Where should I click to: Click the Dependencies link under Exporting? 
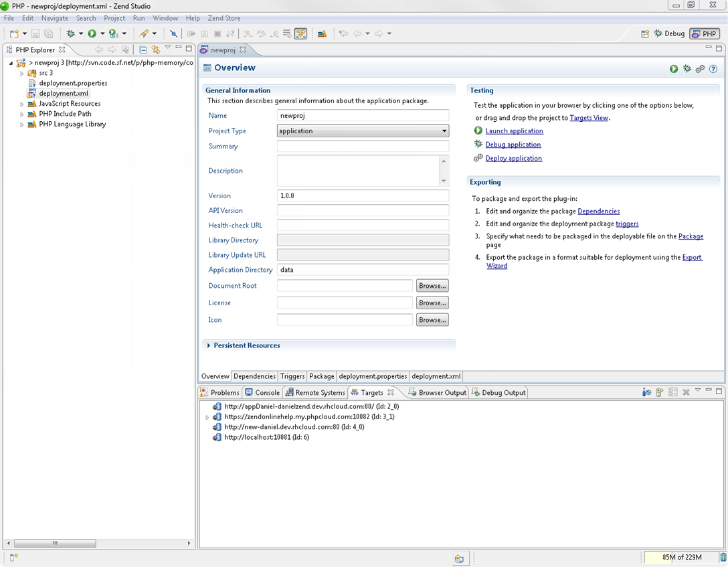tap(598, 212)
